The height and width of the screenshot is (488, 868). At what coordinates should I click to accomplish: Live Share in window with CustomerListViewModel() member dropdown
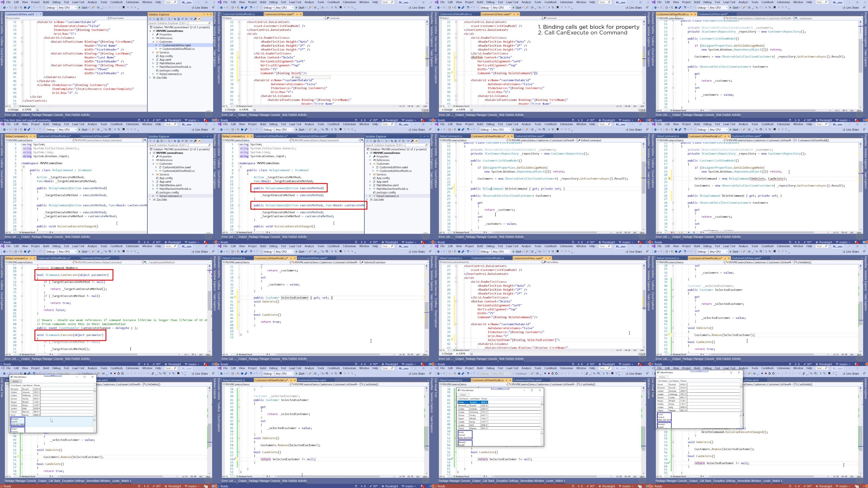click(851, 130)
